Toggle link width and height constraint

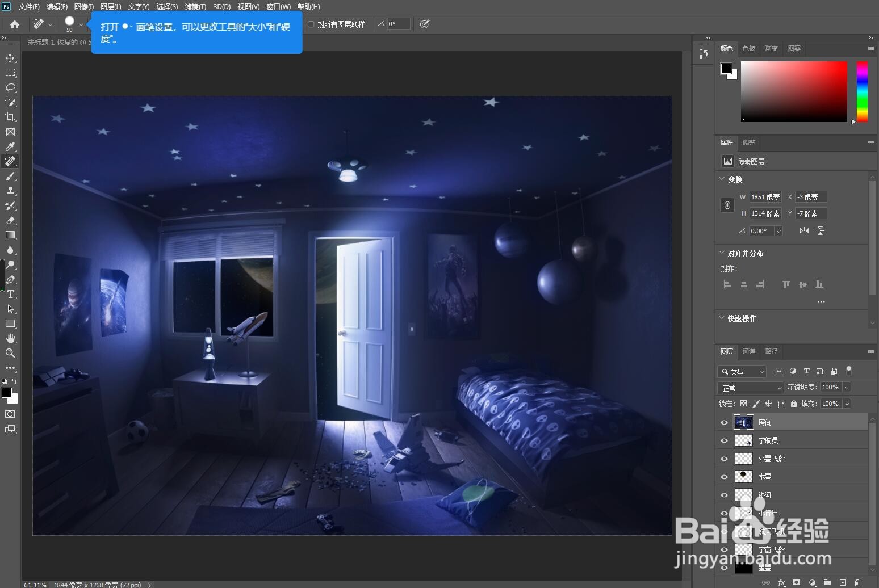727,205
